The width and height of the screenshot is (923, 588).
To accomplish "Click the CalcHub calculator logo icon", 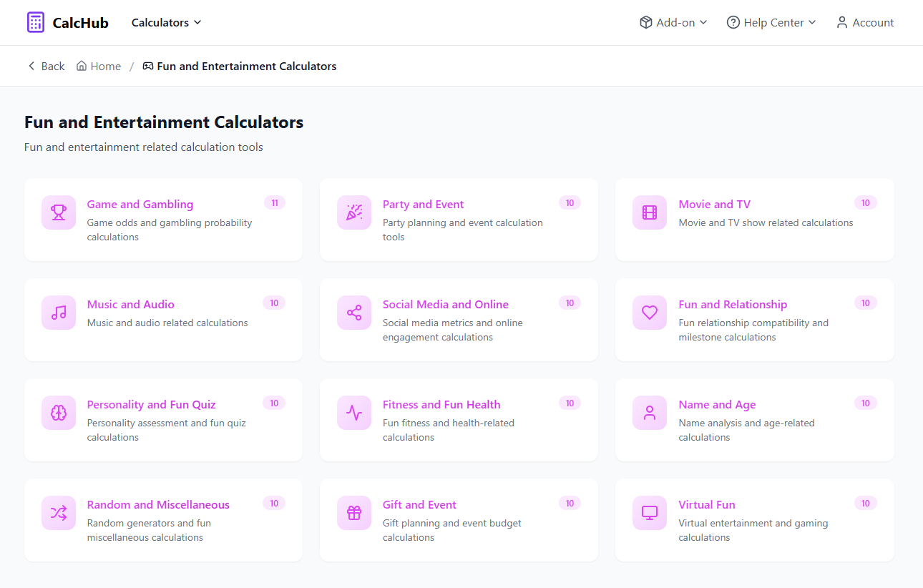I will pos(36,22).
